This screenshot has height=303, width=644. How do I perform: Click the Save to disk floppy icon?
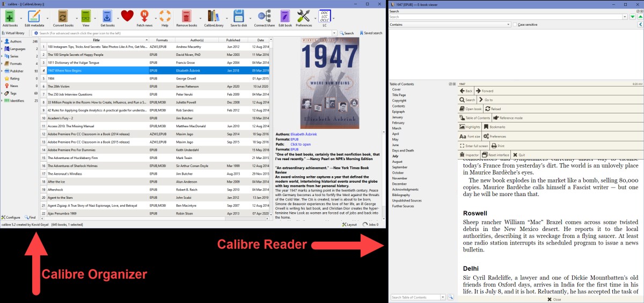(x=239, y=16)
